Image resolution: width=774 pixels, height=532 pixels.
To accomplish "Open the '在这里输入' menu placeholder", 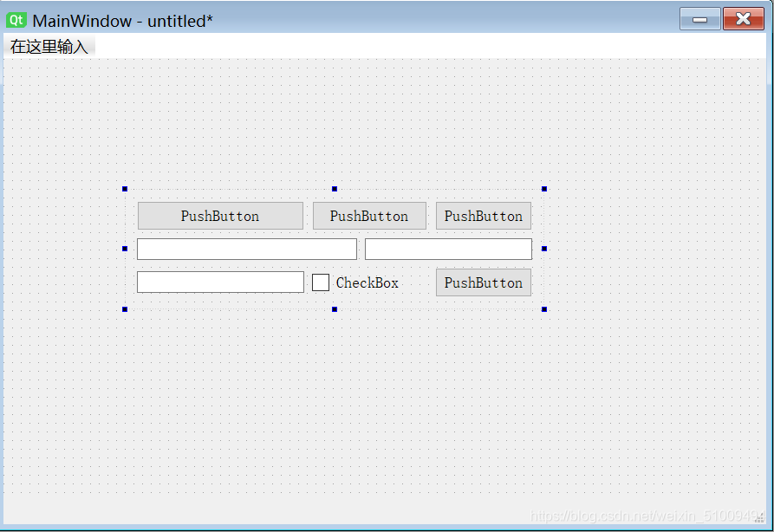I will tap(49, 47).
